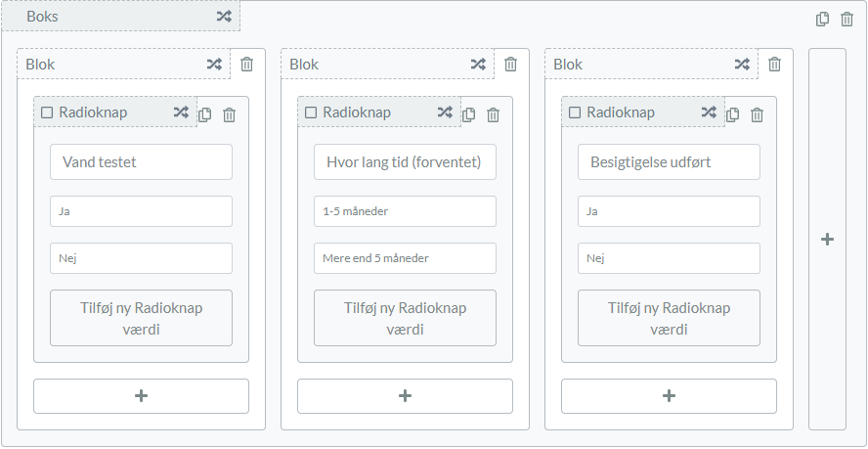Click shuffle icon on first Radioknap
Image resolution: width=868 pixels, height=449 pixels.
coord(181,112)
